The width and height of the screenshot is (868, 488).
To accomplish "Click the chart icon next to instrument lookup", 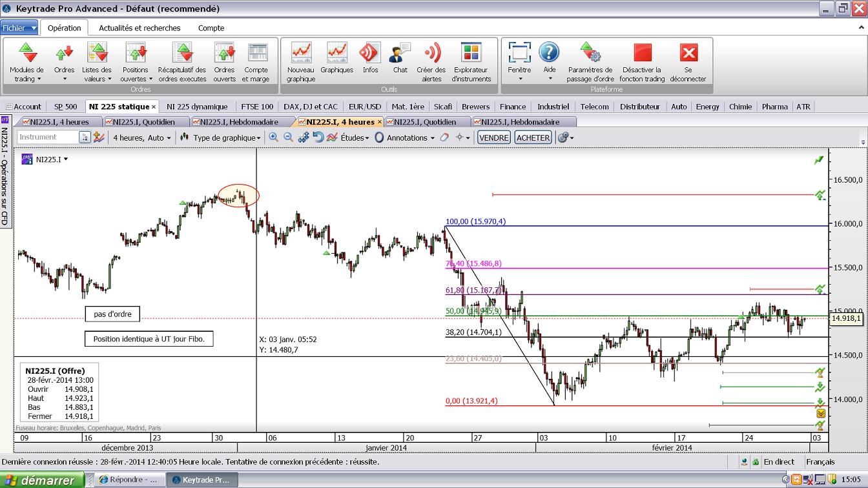I will (99, 137).
